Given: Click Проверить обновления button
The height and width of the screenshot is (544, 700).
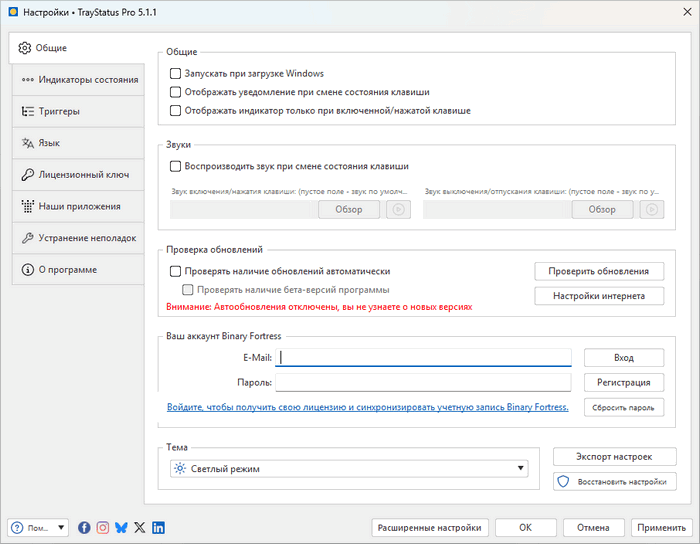Looking at the screenshot, I should click(x=599, y=271).
